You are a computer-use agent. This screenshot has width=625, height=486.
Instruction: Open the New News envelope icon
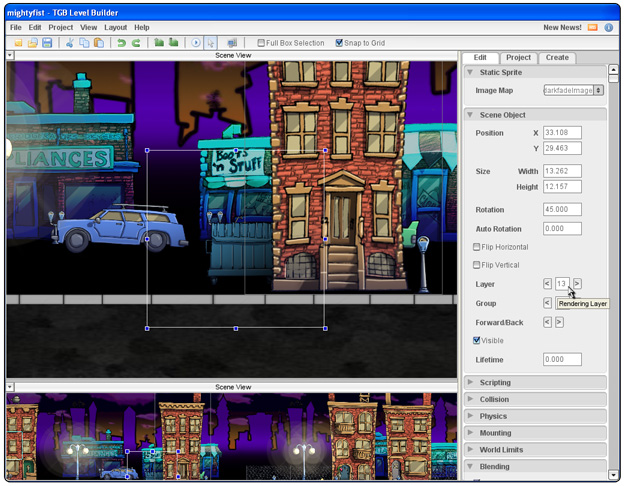[593, 28]
